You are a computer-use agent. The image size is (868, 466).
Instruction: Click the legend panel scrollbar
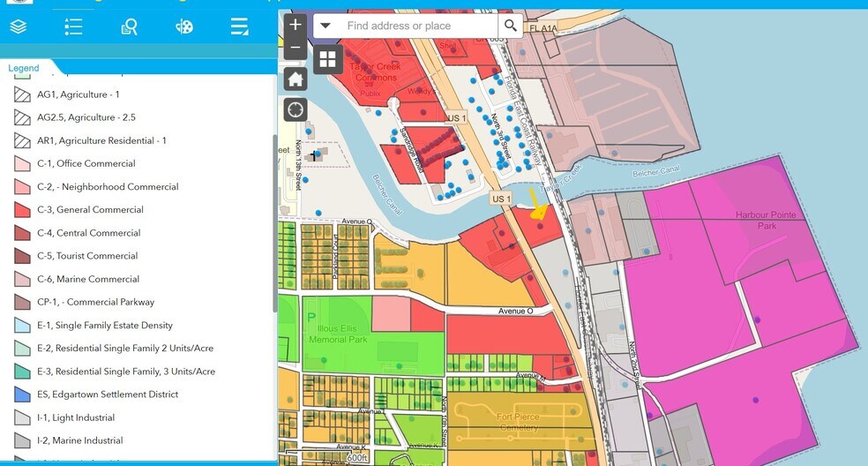(274, 221)
